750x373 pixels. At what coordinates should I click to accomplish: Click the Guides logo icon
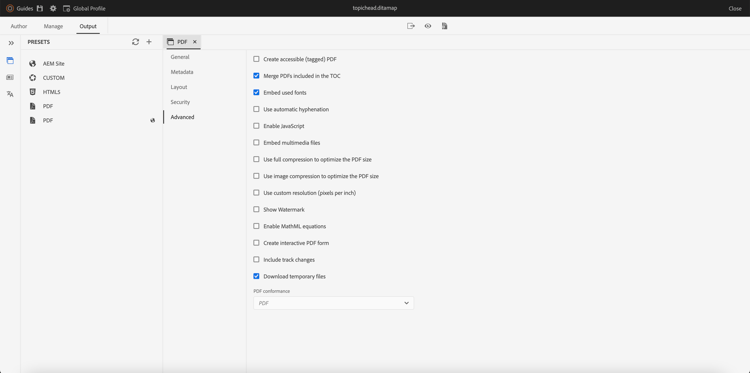10,9
